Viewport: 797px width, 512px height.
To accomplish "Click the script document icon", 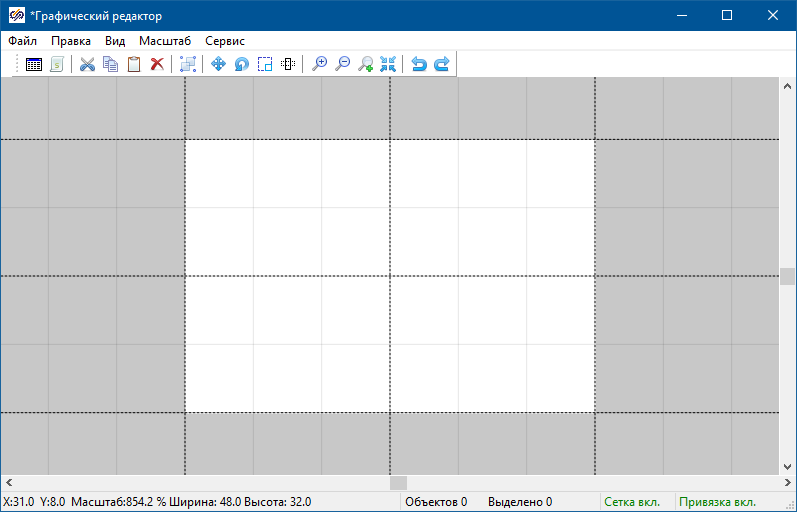I will 57,64.
